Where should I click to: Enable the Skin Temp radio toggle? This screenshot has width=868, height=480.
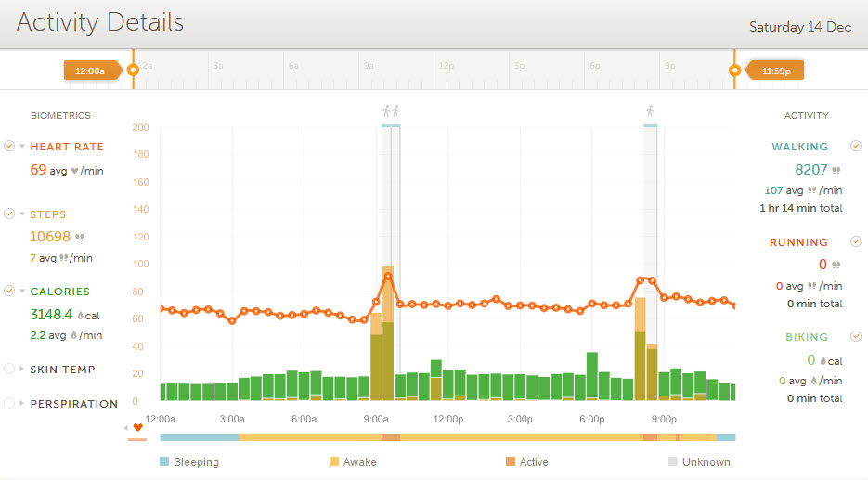(x=9, y=370)
